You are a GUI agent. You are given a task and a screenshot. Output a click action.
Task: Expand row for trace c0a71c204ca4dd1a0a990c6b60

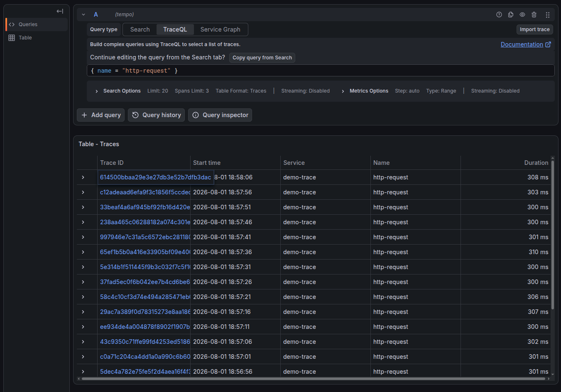tap(83, 357)
